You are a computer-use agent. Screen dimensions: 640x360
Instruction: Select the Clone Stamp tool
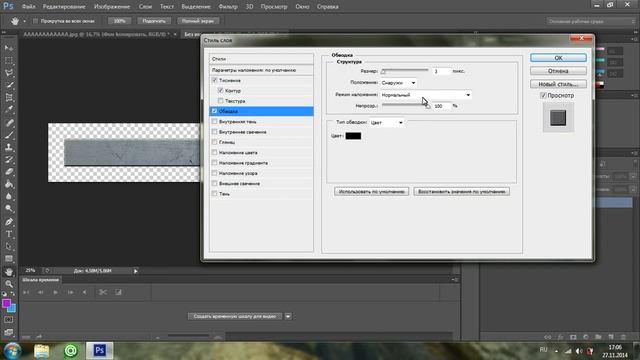coord(9,147)
